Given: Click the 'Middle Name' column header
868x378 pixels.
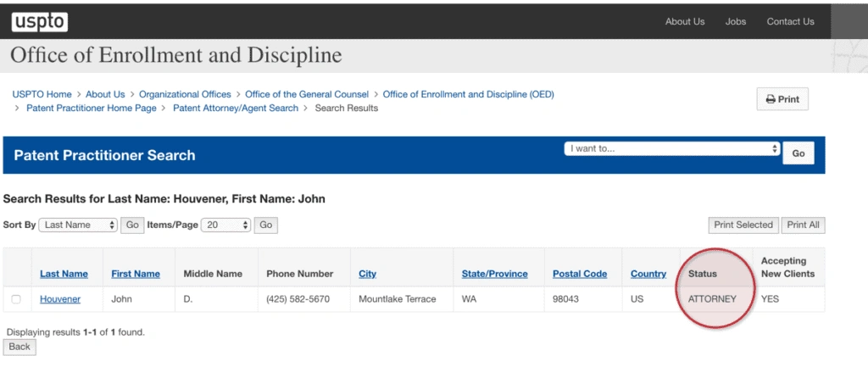Looking at the screenshot, I should (x=213, y=274).
